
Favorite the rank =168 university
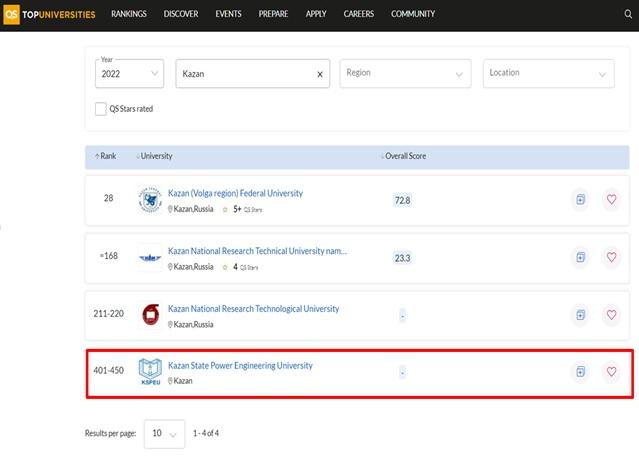pos(611,257)
